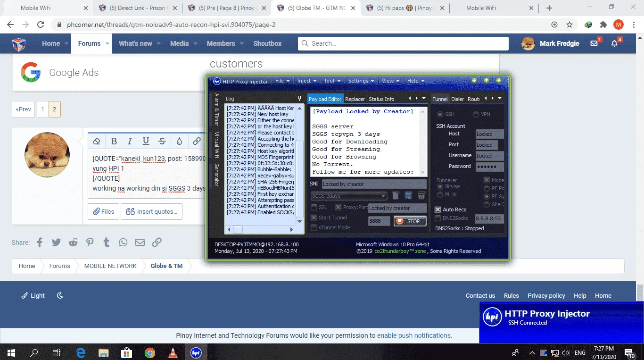Toggle the DNS2Socks checkbox
Image resolution: width=644 pixels, height=360 pixels.
(x=438, y=218)
